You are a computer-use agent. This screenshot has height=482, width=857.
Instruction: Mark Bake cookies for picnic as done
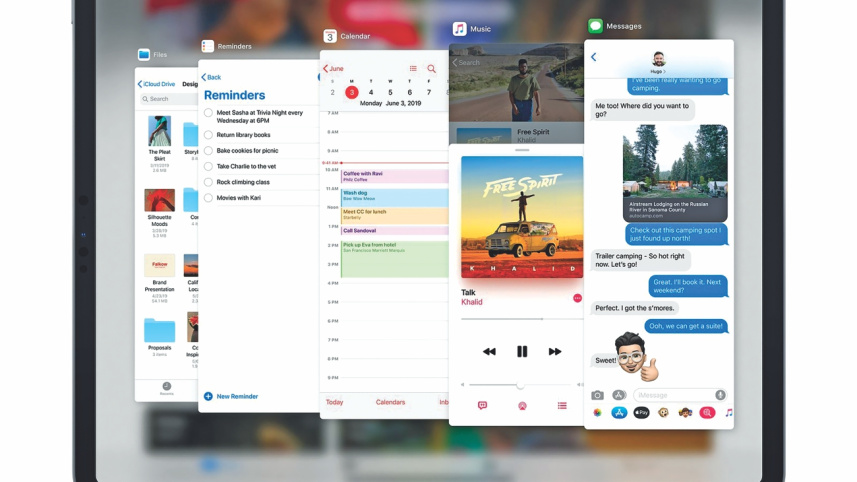pyautogui.click(x=208, y=150)
